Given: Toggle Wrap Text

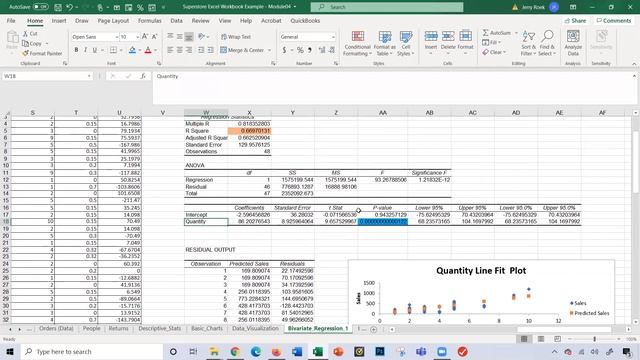Looking at the screenshot, I should click(236, 37).
